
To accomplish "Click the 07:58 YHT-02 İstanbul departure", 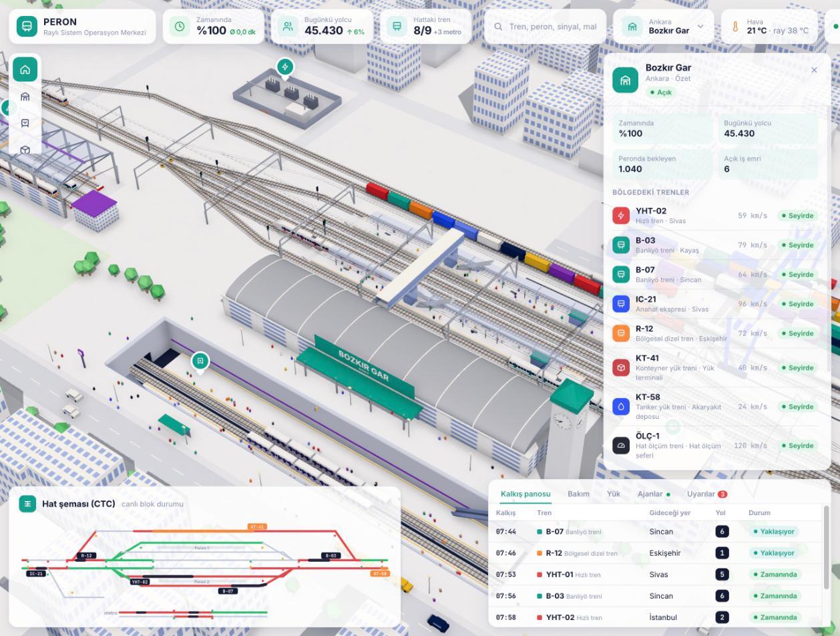I will (656, 617).
